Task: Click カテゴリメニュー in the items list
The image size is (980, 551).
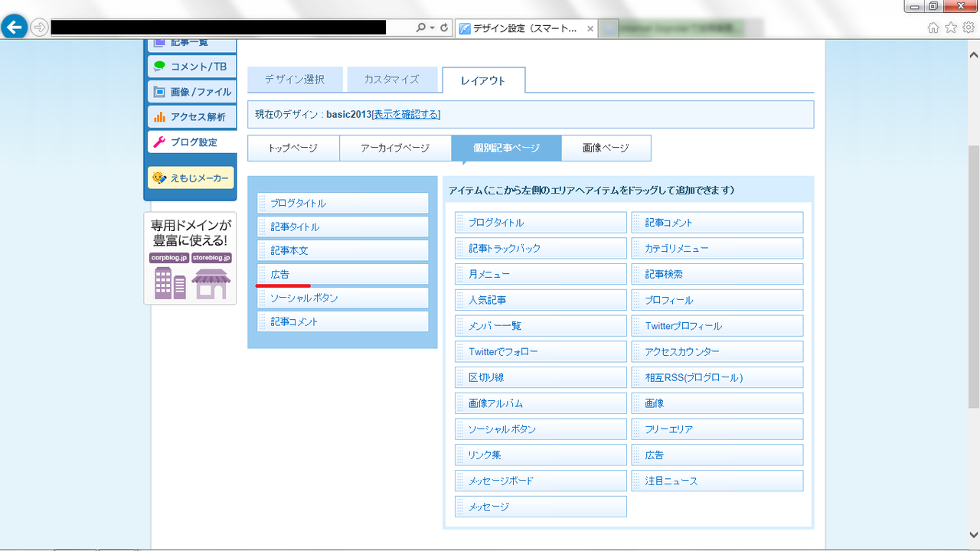Action: point(717,249)
